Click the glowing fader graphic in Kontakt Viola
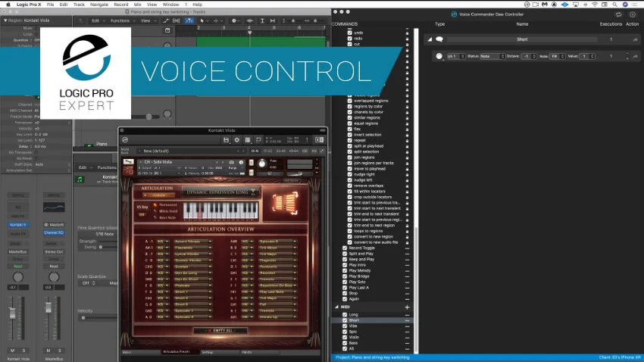 coord(285,203)
